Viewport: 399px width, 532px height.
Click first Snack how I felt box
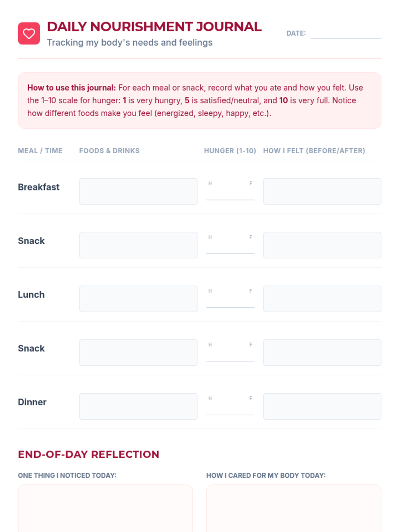point(322,245)
